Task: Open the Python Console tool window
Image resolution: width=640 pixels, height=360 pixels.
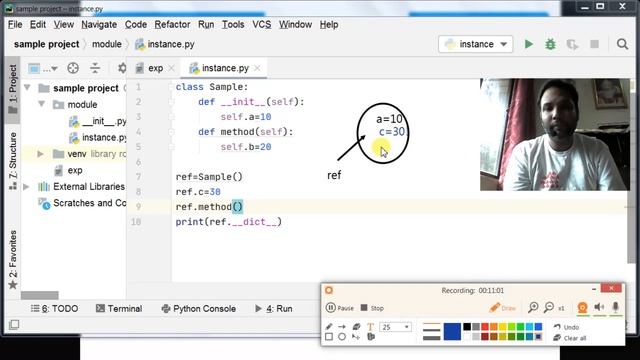Action: point(199,309)
